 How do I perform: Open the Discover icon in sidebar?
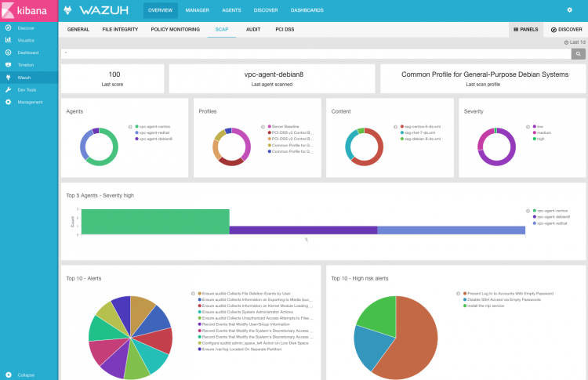coord(9,27)
